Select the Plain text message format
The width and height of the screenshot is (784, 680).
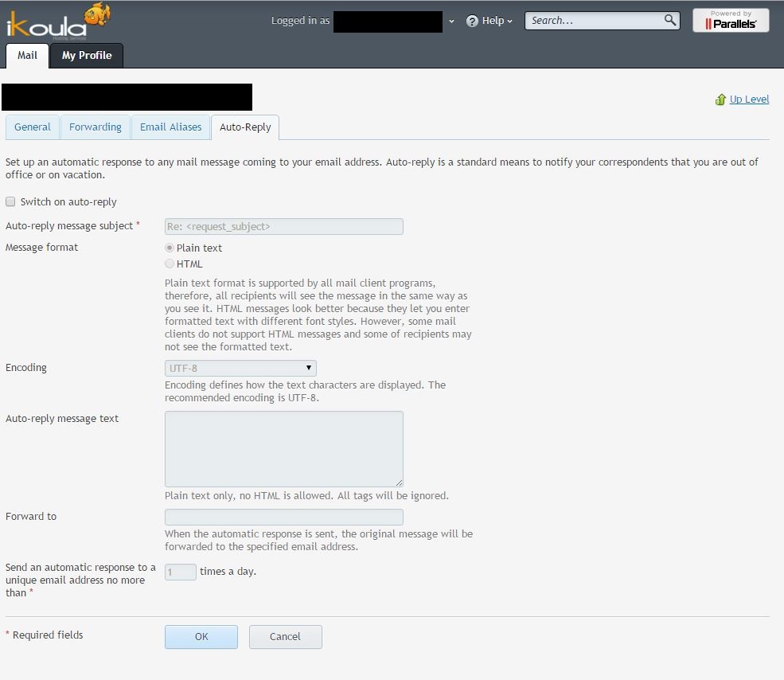[170, 248]
